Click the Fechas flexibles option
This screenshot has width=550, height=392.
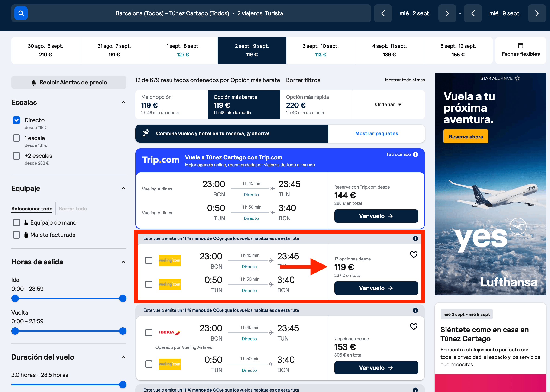coord(521,50)
